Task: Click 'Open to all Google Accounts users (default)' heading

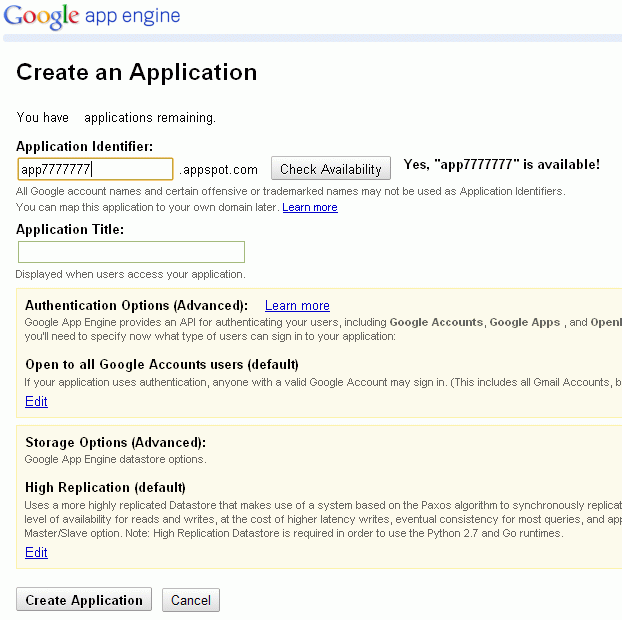Action: tap(162, 365)
